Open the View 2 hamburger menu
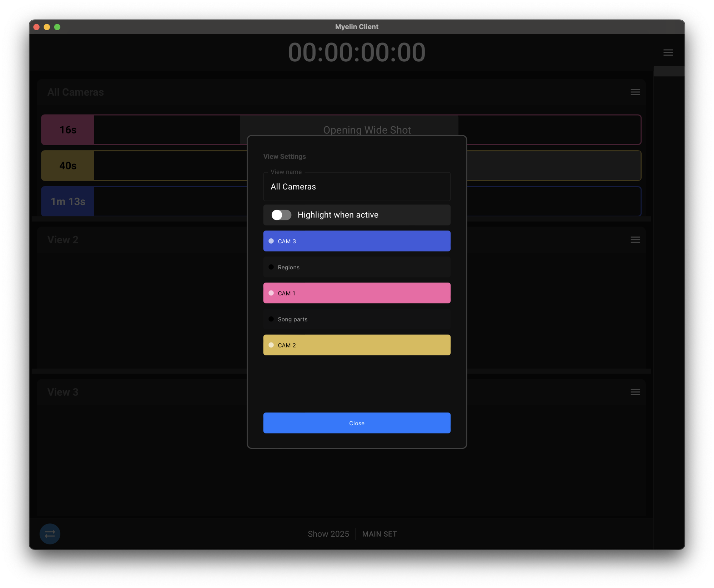714x588 pixels. [635, 240]
